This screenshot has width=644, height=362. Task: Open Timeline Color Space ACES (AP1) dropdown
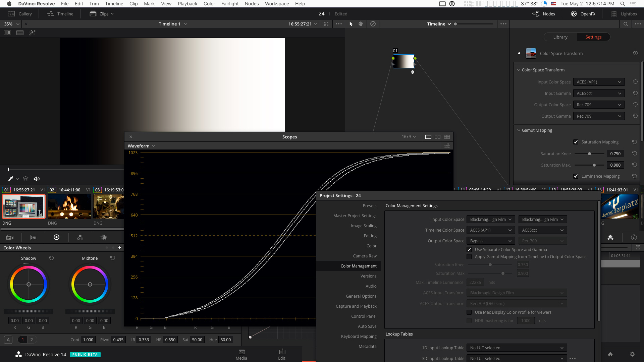pos(491,230)
